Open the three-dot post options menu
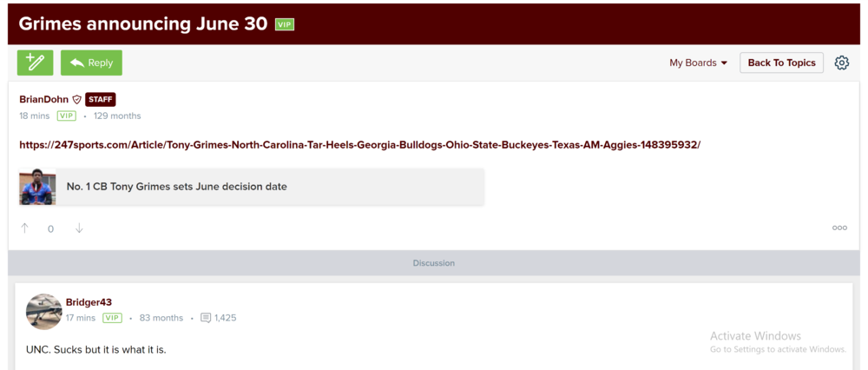868x370 pixels. point(839,228)
